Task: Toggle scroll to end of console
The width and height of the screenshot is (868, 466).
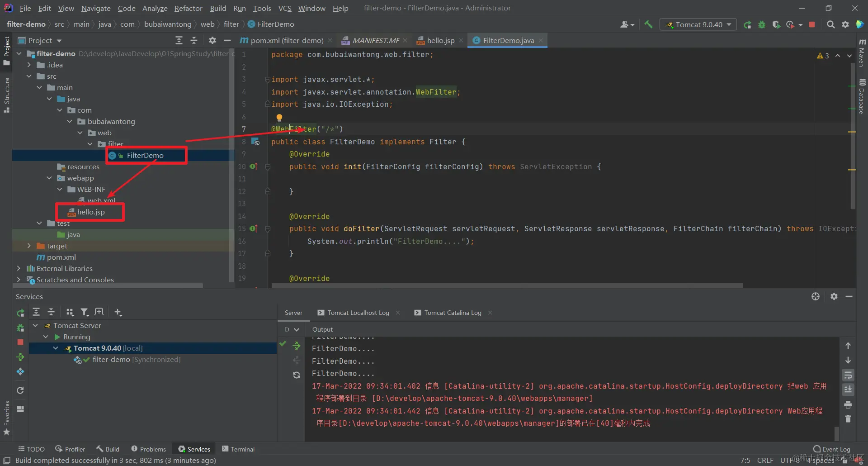Action: click(848, 390)
